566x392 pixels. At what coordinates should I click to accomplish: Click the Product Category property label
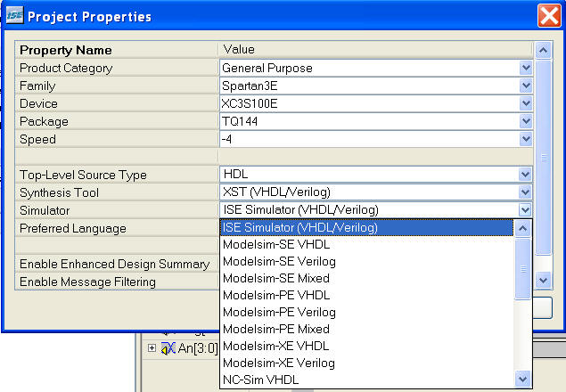coord(66,69)
